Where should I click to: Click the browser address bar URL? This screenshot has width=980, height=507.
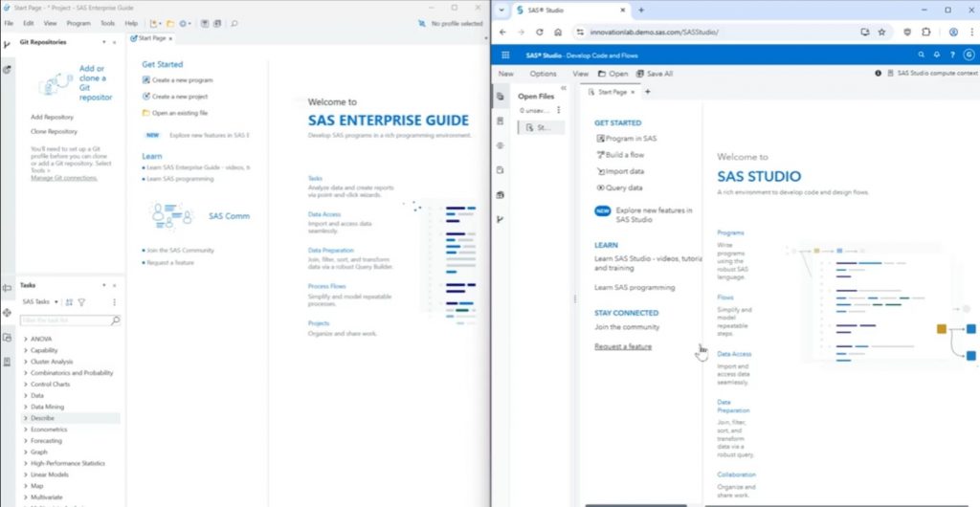tap(654, 32)
